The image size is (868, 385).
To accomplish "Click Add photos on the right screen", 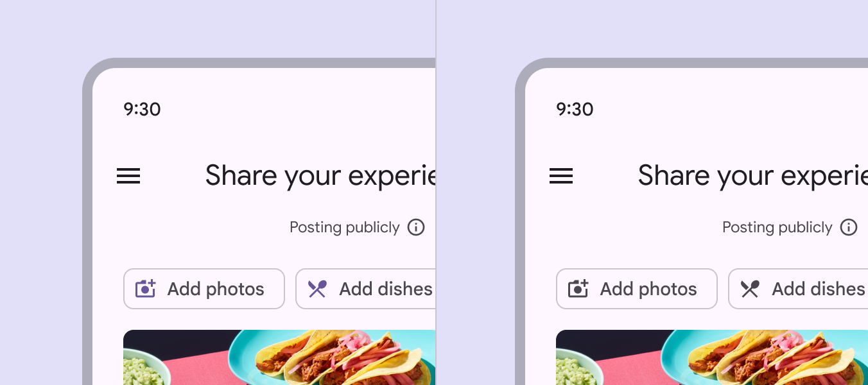I will point(637,289).
